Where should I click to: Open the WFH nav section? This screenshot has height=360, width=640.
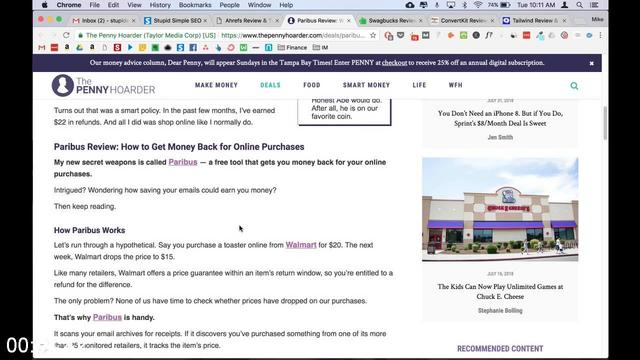456,85
